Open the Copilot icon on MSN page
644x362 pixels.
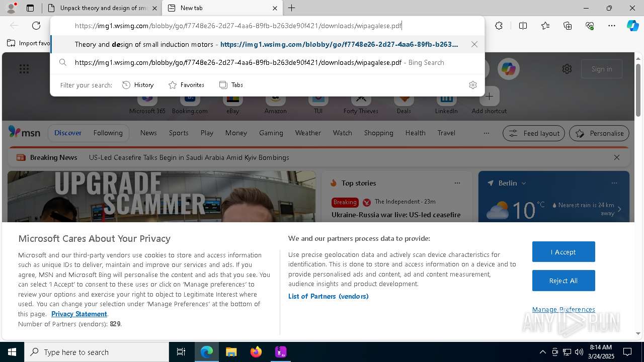pyautogui.click(x=509, y=69)
